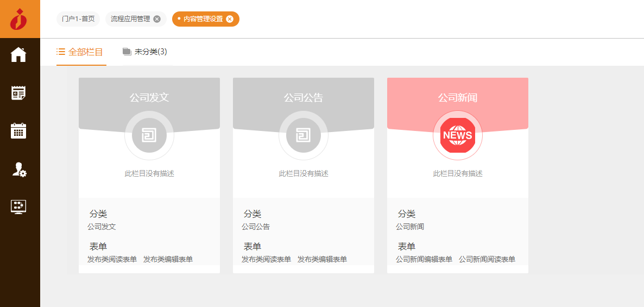Viewport: 644px width, 307px height.
Task: Click 表单 label in 公司公告 card
Action: (252, 247)
